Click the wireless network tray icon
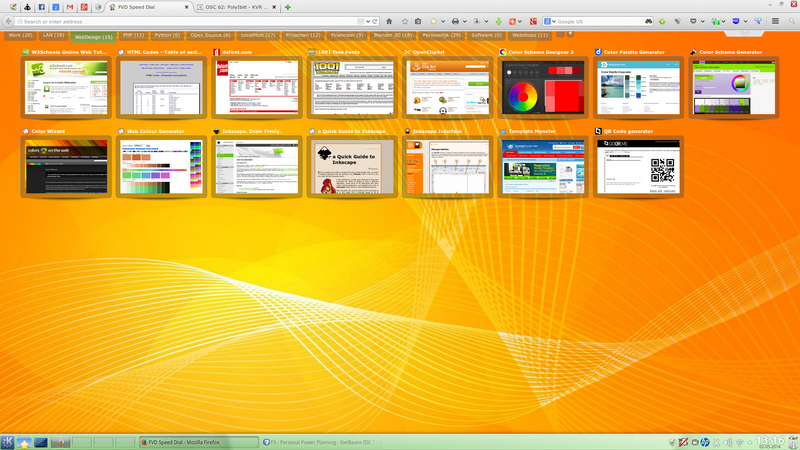Image resolution: width=800 pixels, height=450 pixels. pos(739,442)
